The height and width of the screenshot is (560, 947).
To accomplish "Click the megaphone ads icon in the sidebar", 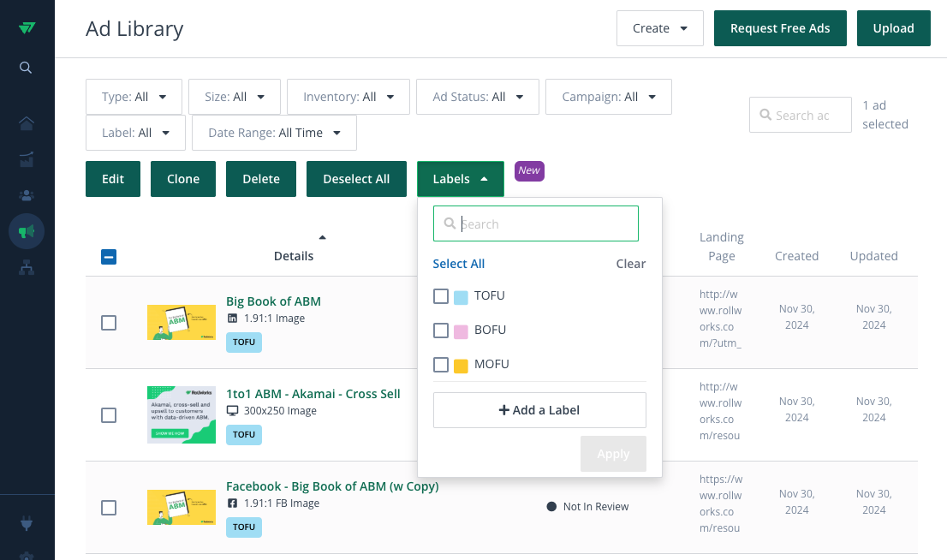I will (x=27, y=231).
